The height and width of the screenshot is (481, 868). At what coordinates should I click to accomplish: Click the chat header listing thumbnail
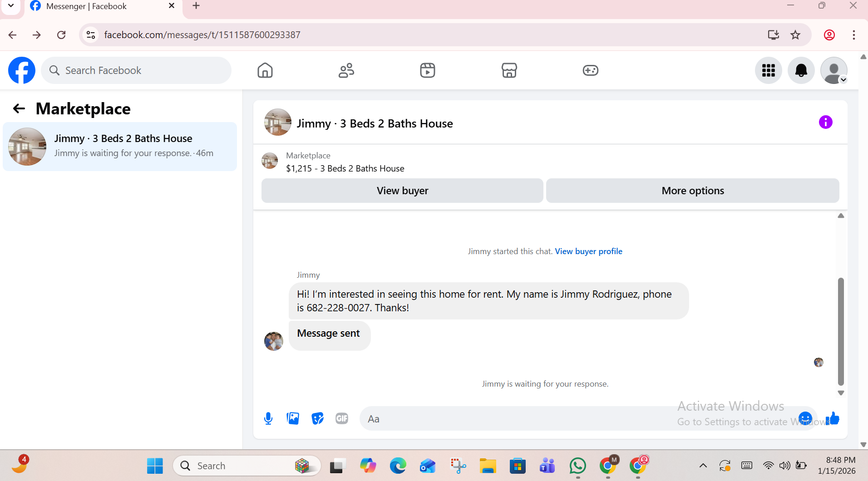point(278,122)
